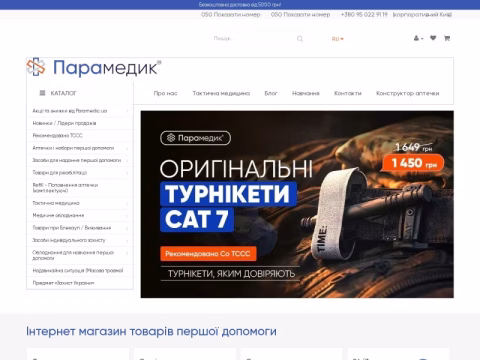480x360 pixels.
Task: Expand Засоби для надання першої допомоги arrow
Action: 127,161
